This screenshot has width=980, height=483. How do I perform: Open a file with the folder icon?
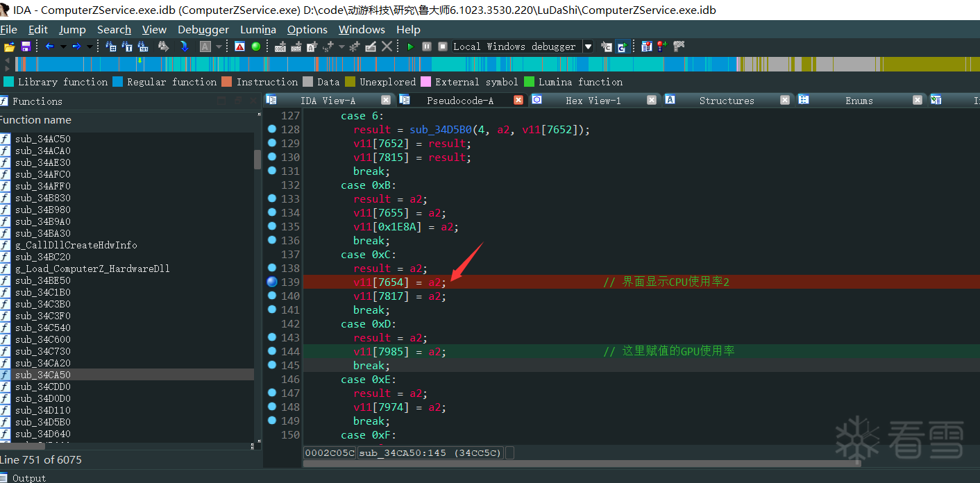pos(9,46)
